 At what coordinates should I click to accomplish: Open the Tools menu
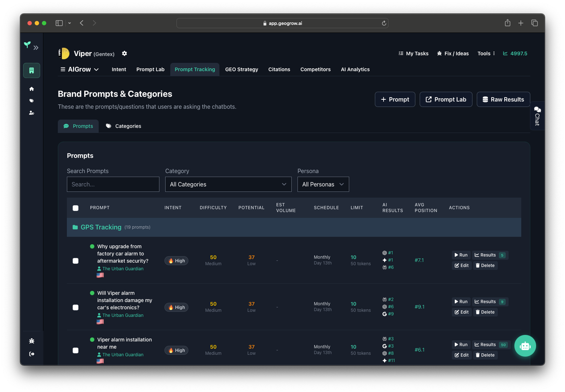[486, 54]
